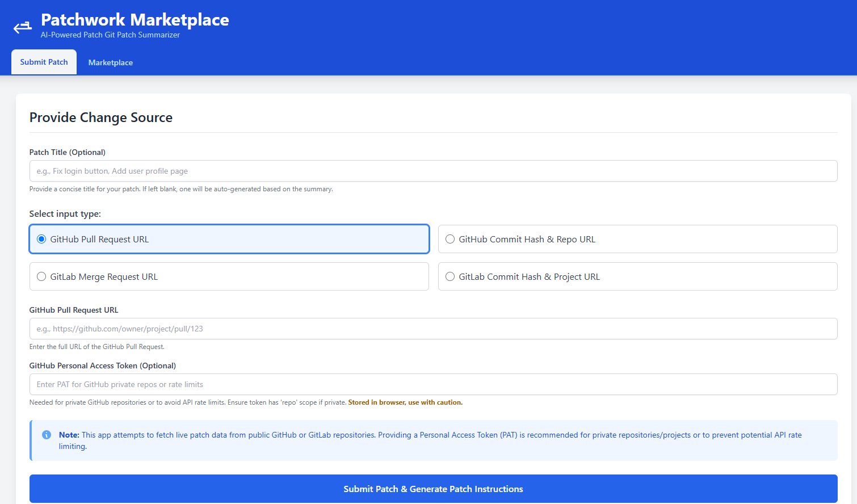Select the GitHub Pull Request URL radio button
857x504 pixels.
tap(41, 239)
